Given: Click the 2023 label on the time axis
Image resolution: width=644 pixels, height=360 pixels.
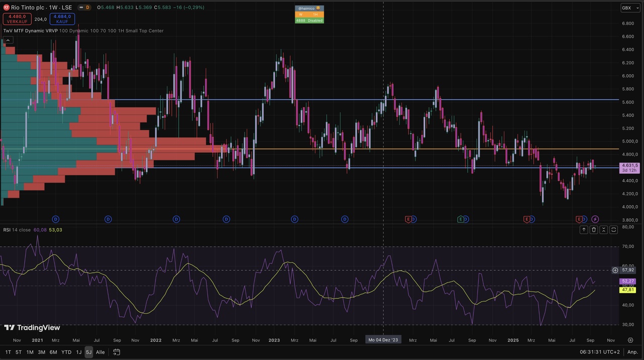Looking at the screenshot, I should click(274, 340).
